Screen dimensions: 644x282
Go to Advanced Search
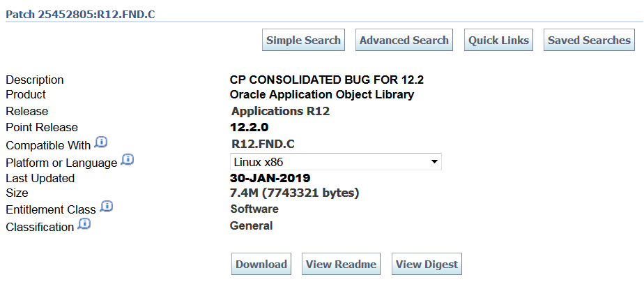(404, 40)
